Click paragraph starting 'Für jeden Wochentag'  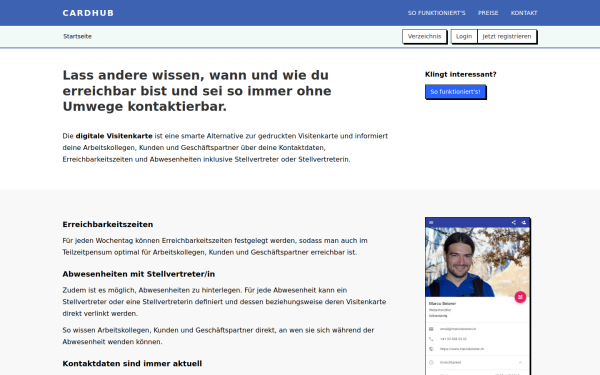pyautogui.click(x=215, y=246)
